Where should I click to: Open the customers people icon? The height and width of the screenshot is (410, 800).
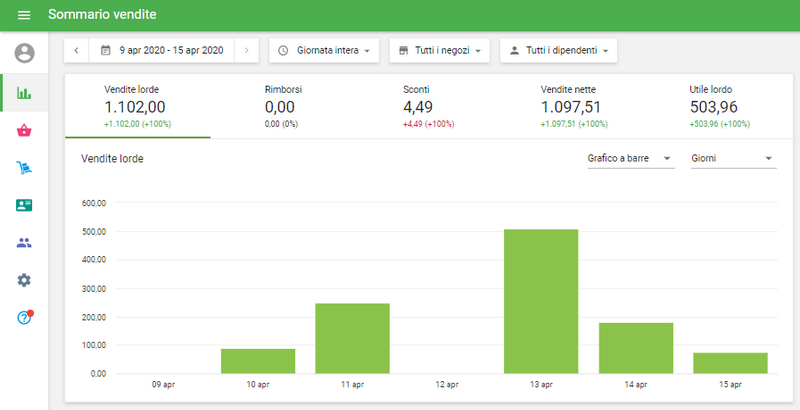24,242
